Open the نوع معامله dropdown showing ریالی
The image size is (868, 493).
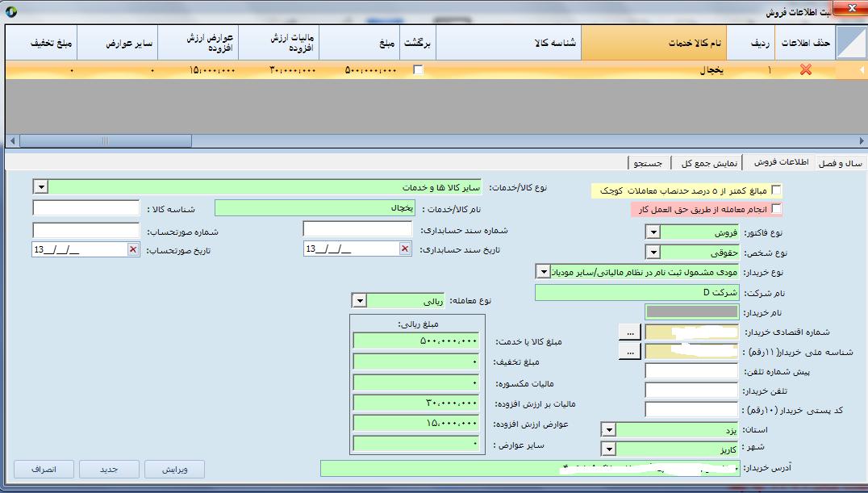pos(359,301)
